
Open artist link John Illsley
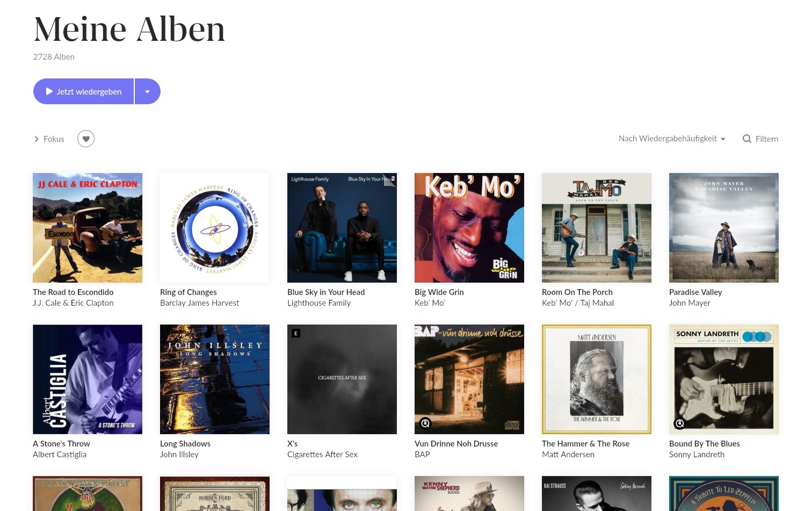click(179, 455)
